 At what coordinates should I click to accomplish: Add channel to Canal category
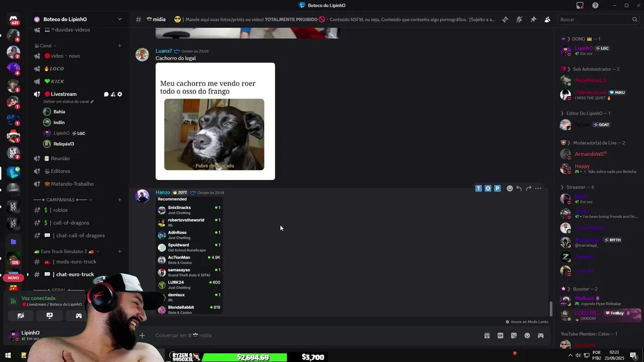[x=120, y=46]
